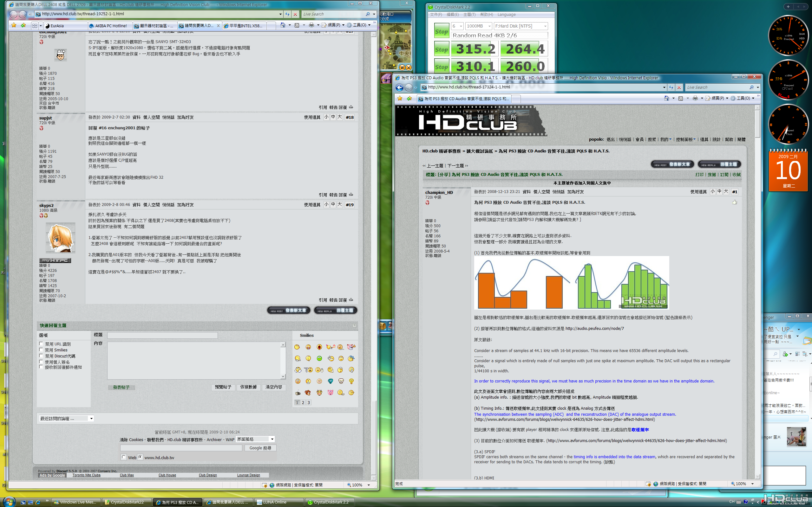This screenshot has width=812, height=507.
Task: Open the Language menu in CrystalDiskMark
Action: pos(506,15)
